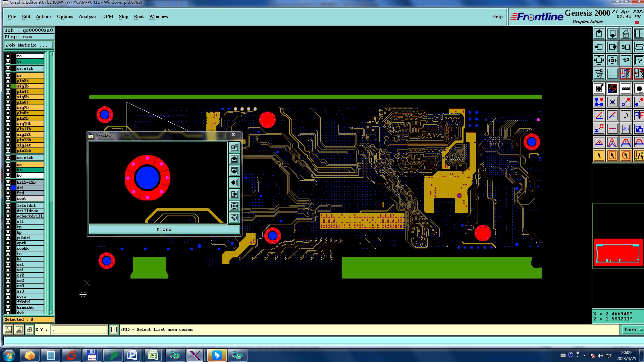Click the pan-up arrow icon in toolbar

pos(599,34)
